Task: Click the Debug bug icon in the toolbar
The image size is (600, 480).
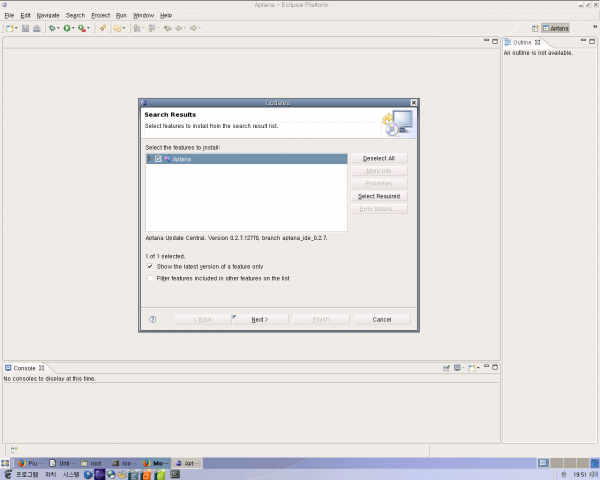Action: tap(52, 28)
